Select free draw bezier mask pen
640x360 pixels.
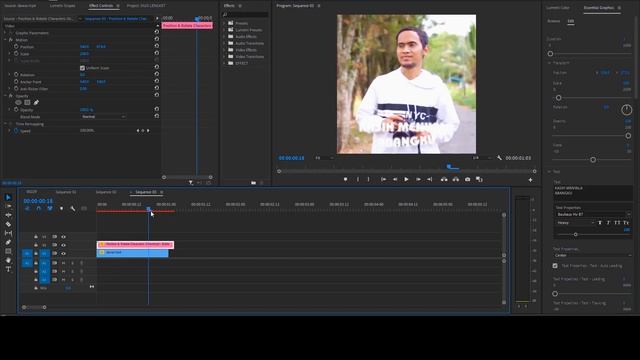coord(36,102)
